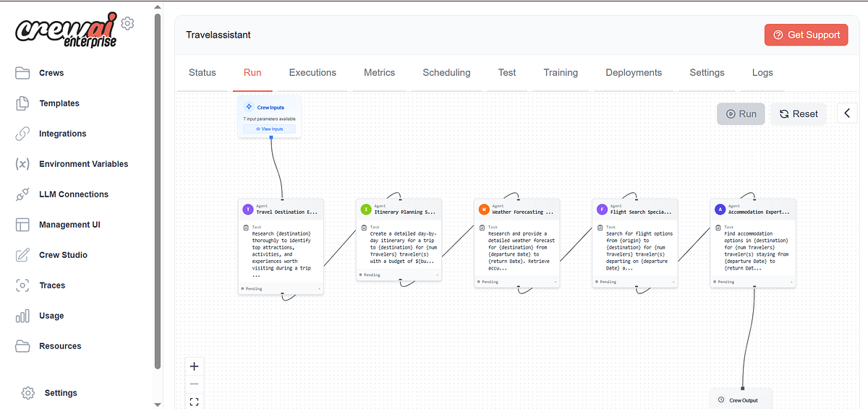
Task: Show the Logs tab
Action: click(x=762, y=72)
